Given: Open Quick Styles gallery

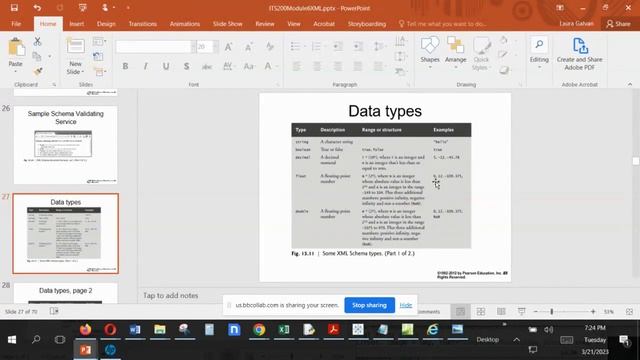Looking at the screenshot, I should pyautogui.click(x=481, y=54).
